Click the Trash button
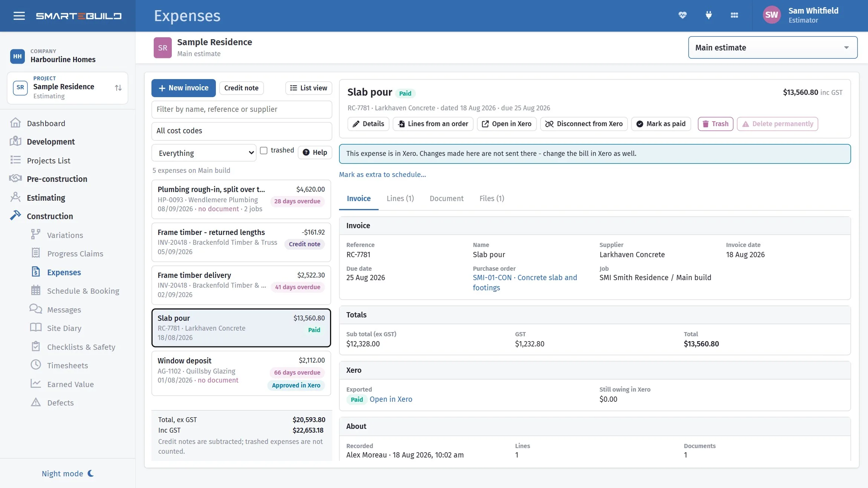Screen dimensions: 868x488 pos(715,124)
